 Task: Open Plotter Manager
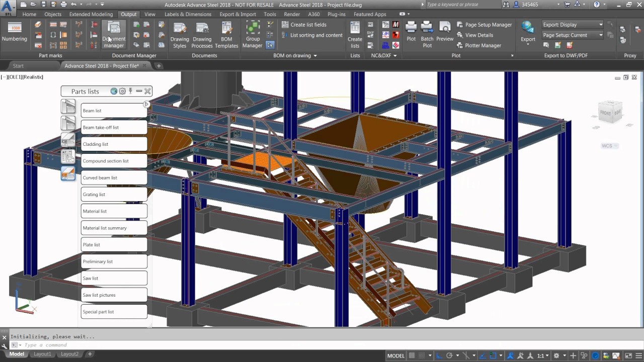pos(482,45)
